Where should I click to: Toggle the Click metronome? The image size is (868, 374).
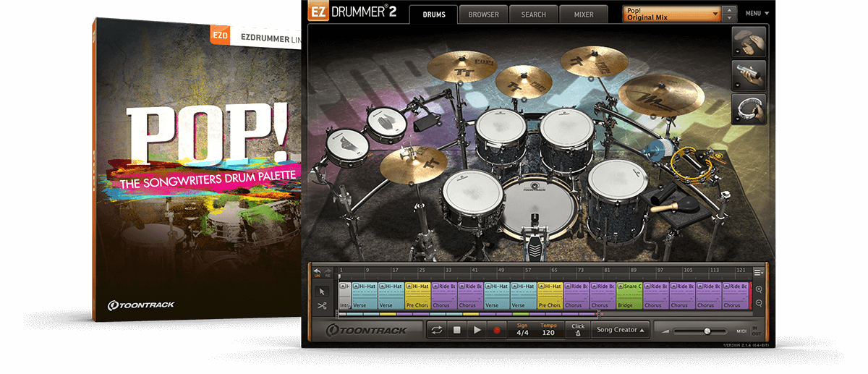[x=577, y=330]
